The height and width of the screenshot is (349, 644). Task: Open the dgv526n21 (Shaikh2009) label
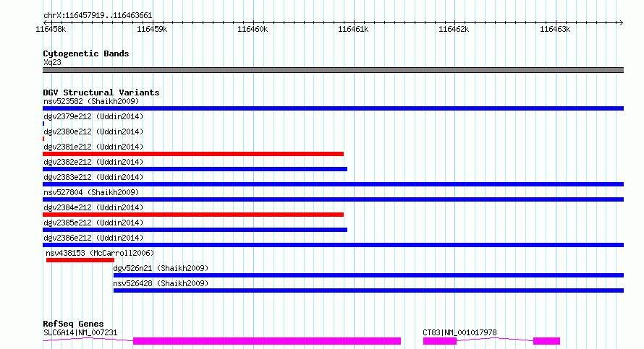point(161,268)
